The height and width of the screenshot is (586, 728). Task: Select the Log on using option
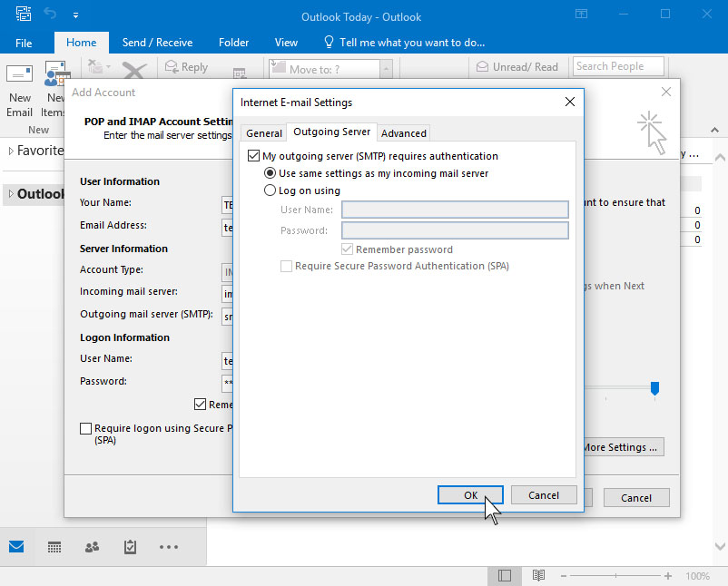tap(270, 190)
